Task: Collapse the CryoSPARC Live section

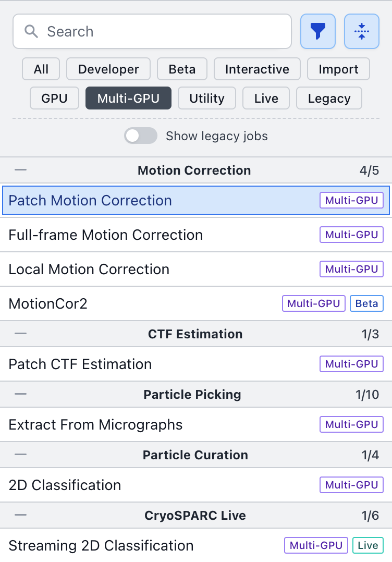Action: pos(21,515)
